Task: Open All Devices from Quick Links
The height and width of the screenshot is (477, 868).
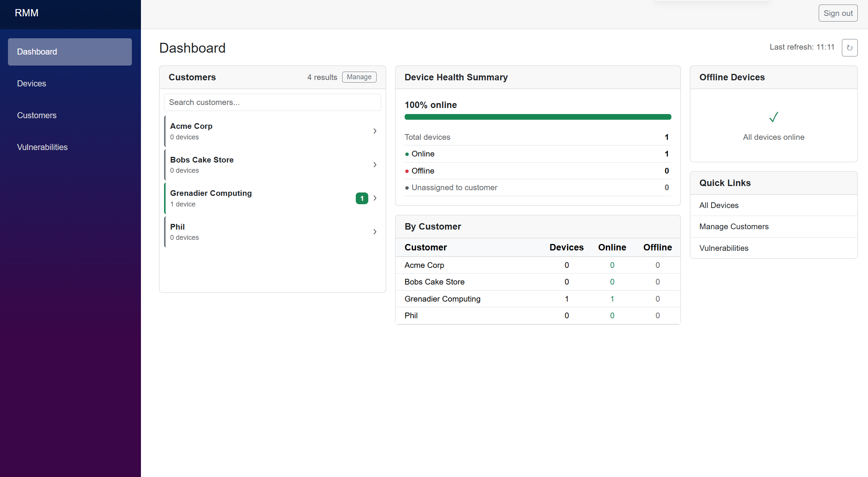Action: (x=719, y=205)
